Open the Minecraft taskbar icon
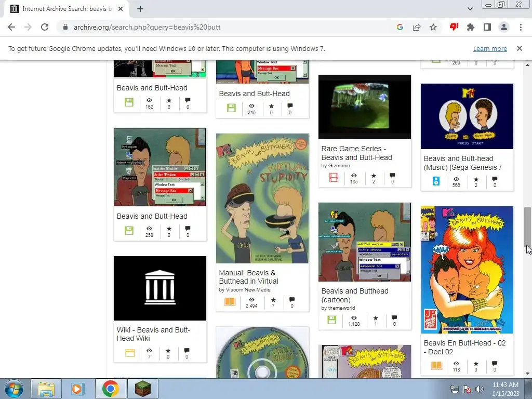Image resolution: width=532 pixels, height=399 pixels. point(142,389)
